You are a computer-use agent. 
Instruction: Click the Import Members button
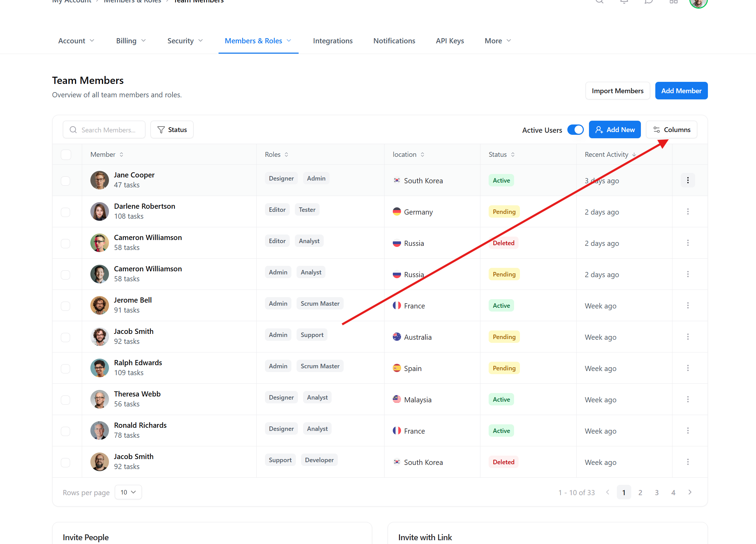point(617,91)
